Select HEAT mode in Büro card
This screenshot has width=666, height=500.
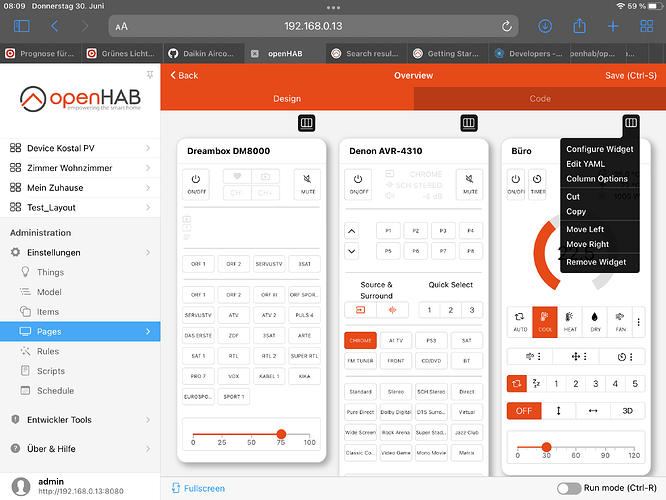570,322
